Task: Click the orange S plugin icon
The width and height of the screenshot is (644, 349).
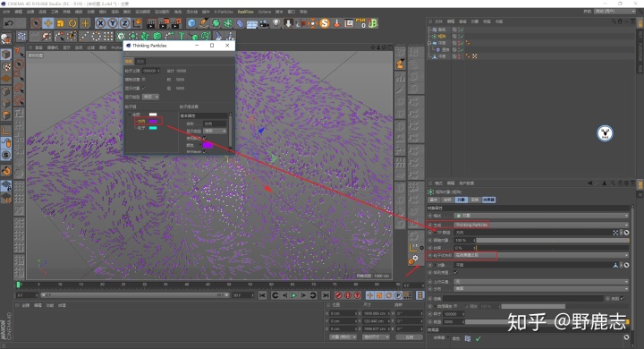Action: [325, 23]
